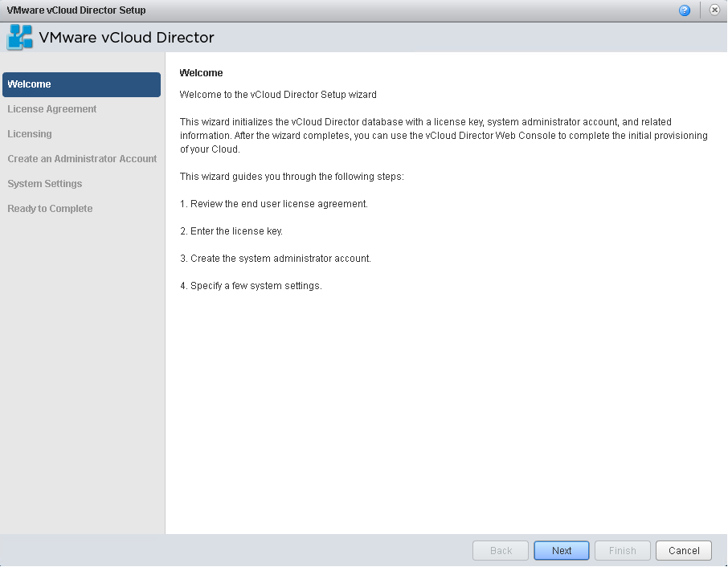This screenshot has height=567, width=728.
Task: Click the Next button
Action: pos(562,551)
